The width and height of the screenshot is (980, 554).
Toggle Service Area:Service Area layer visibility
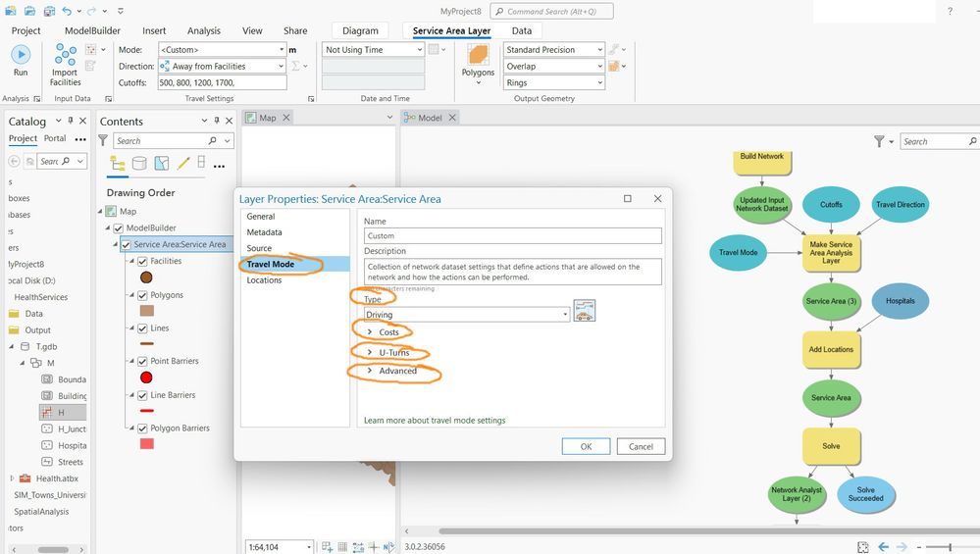126,245
